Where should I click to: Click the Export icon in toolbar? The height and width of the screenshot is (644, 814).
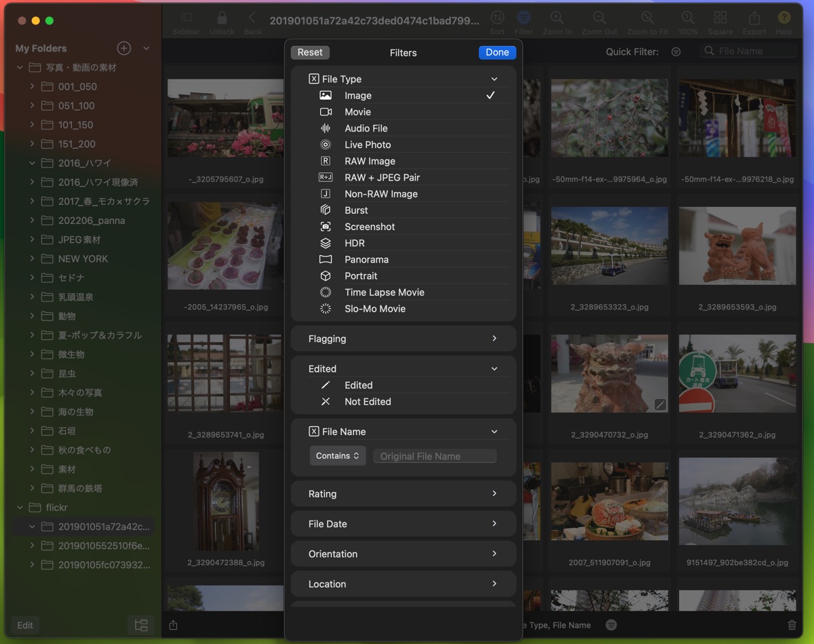pos(754,18)
